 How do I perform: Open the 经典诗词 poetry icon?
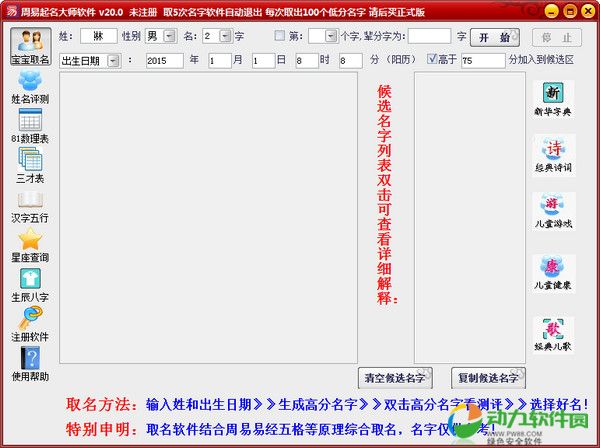click(x=553, y=154)
